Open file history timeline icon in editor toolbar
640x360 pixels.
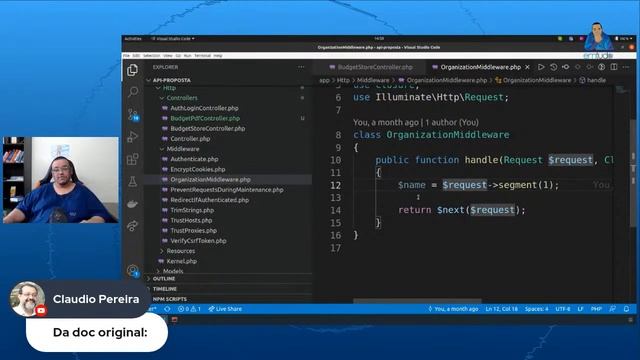click(x=553, y=67)
